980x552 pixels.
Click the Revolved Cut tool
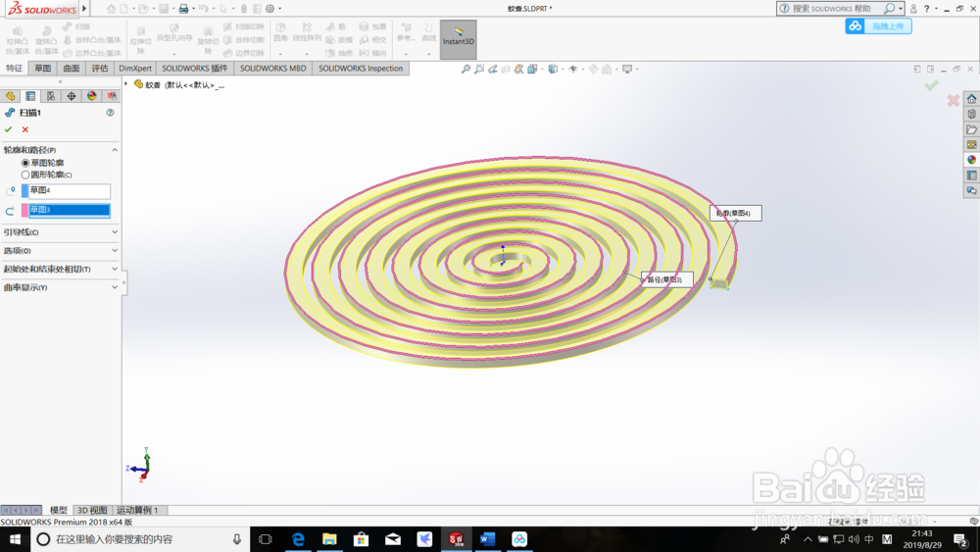208,40
